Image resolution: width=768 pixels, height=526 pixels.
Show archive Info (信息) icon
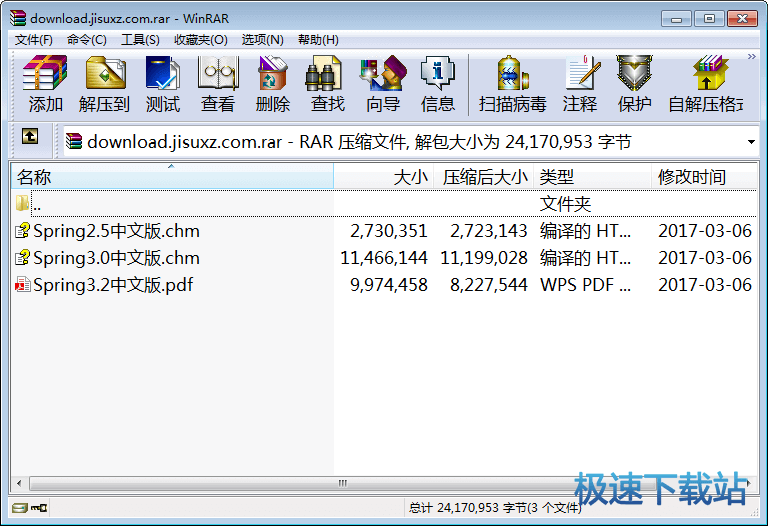coord(437,73)
